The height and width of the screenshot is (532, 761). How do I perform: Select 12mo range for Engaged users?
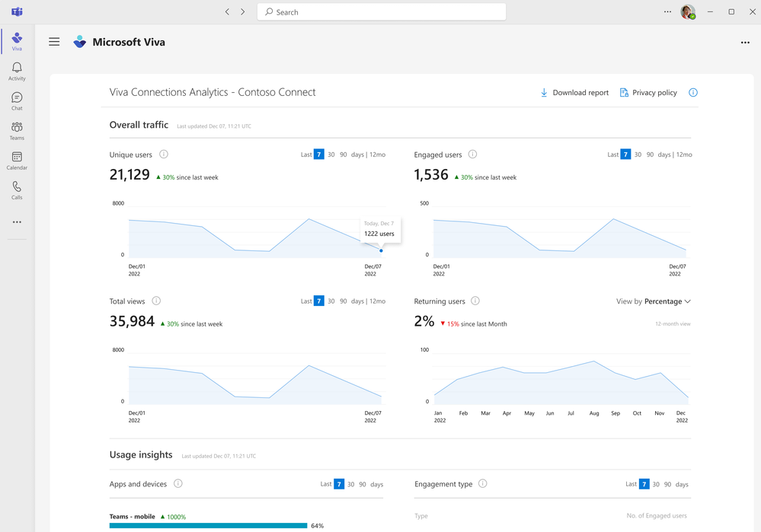coord(684,155)
